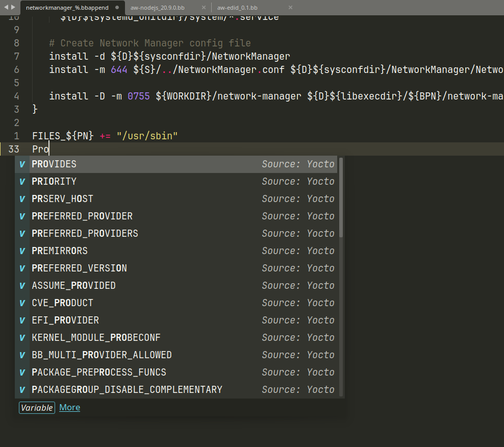
Task: Click the 'Create Network Manager config file' comment
Action: click(x=150, y=43)
